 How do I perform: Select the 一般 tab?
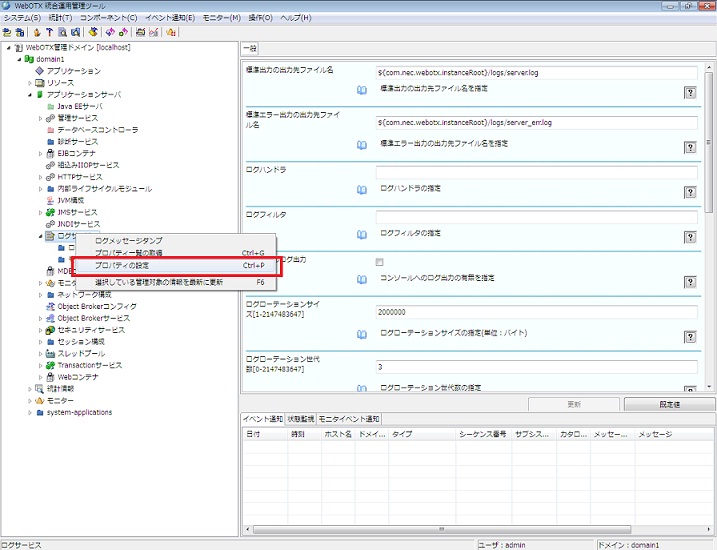(250, 48)
